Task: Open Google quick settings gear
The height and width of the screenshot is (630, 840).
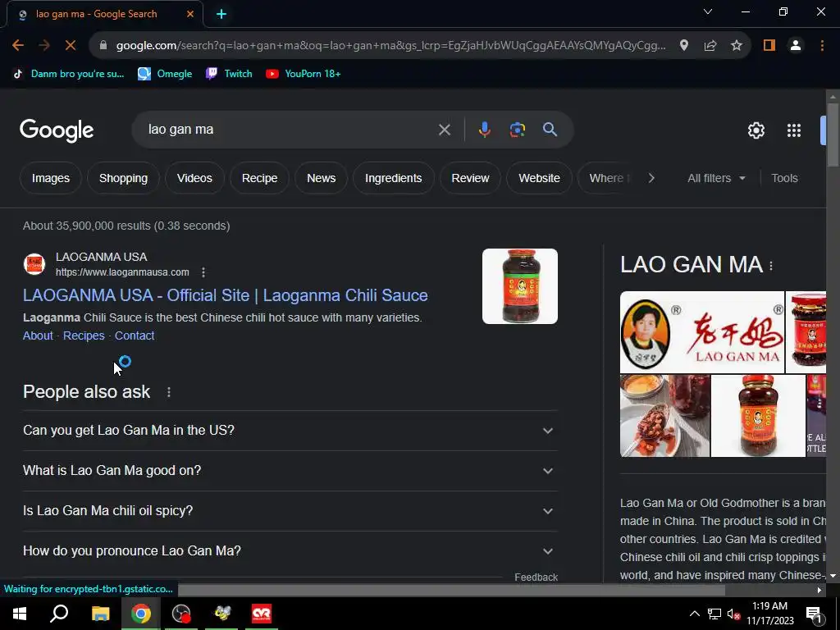Action: (756, 130)
